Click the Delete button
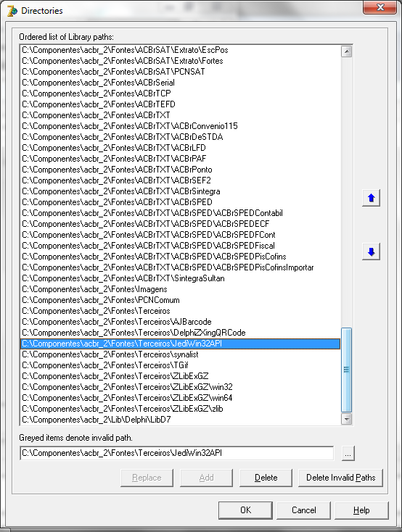The width and height of the screenshot is (402, 532). point(266,478)
